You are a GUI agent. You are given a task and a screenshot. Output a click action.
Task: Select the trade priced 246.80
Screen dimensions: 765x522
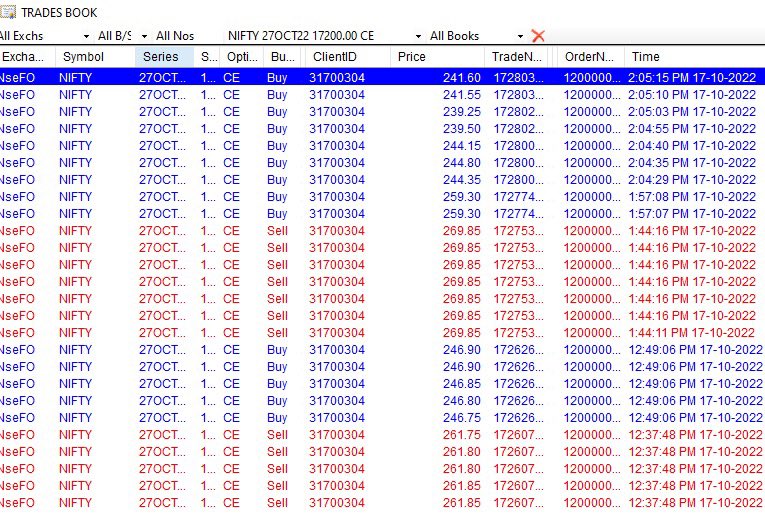coord(382,401)
